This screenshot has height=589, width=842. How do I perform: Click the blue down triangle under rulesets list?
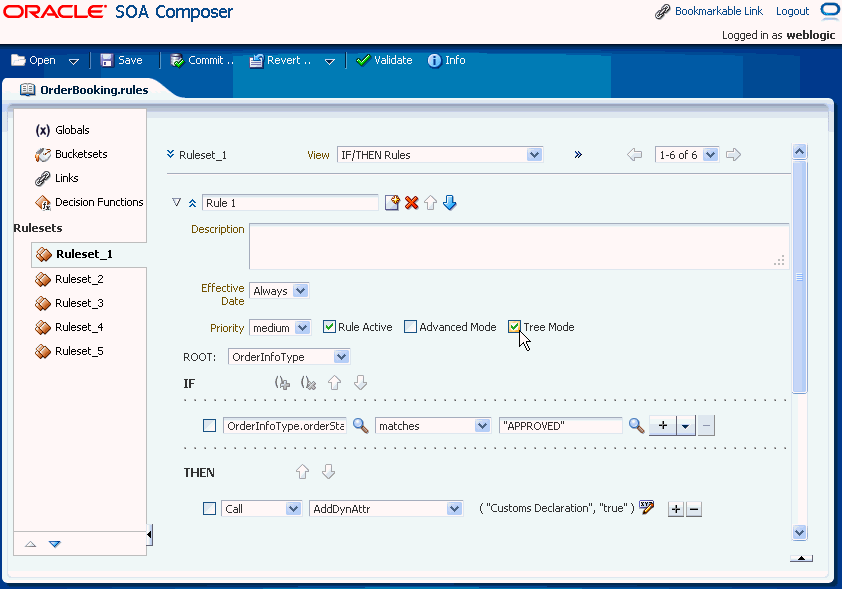point(55,544)
